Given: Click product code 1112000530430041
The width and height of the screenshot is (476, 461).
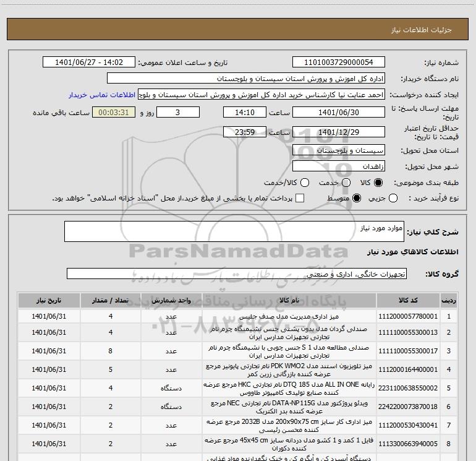Looking at the screenshot, I should (x=408, y=425).
